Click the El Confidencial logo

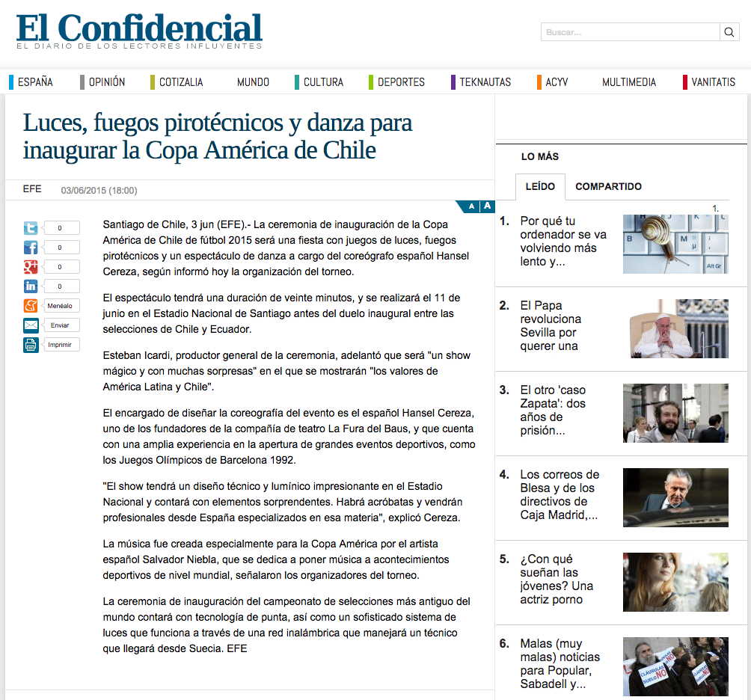pyautogui.click(x=140, y=30)
